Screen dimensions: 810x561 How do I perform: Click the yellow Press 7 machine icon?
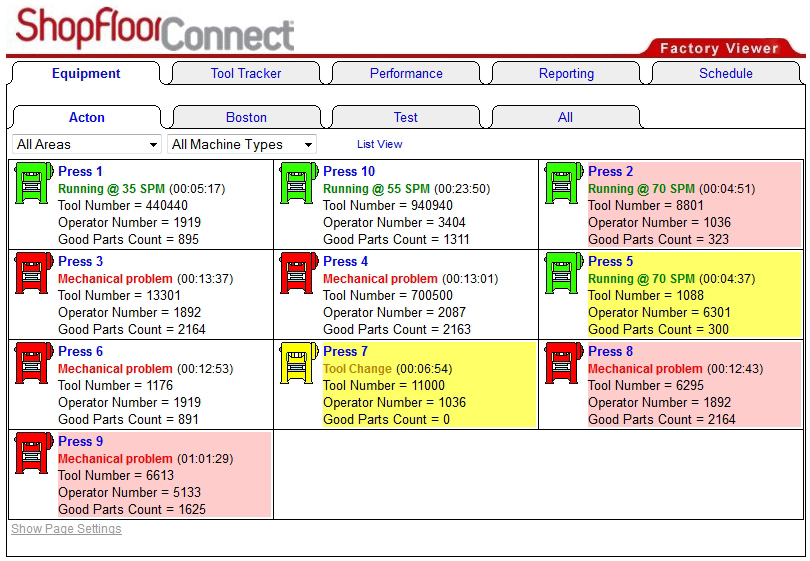tap(299, 363)
